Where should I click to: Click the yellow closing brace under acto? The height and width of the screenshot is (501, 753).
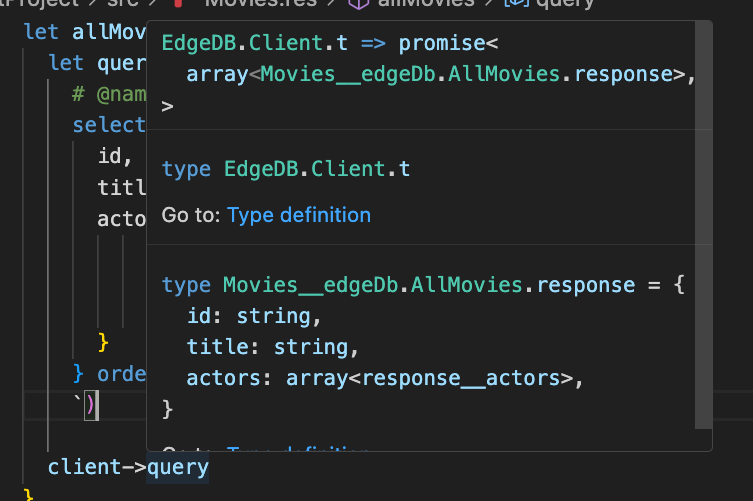[x=103, y=342]
